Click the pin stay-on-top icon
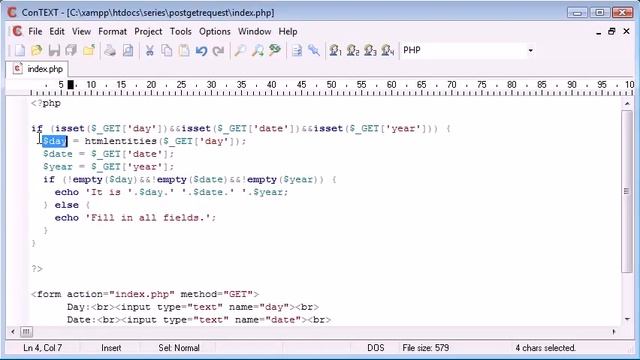Viewport: 640px width, 360px height. [x=314, y=51]
